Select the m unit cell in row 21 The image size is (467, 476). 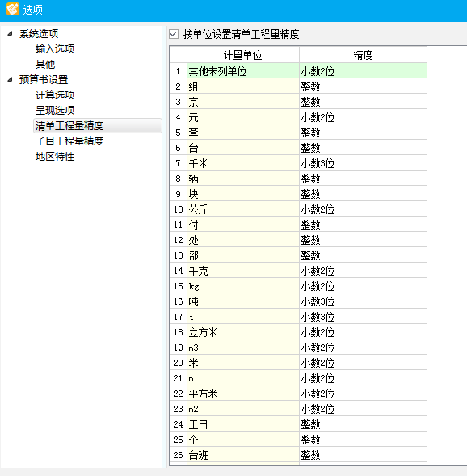243,378
